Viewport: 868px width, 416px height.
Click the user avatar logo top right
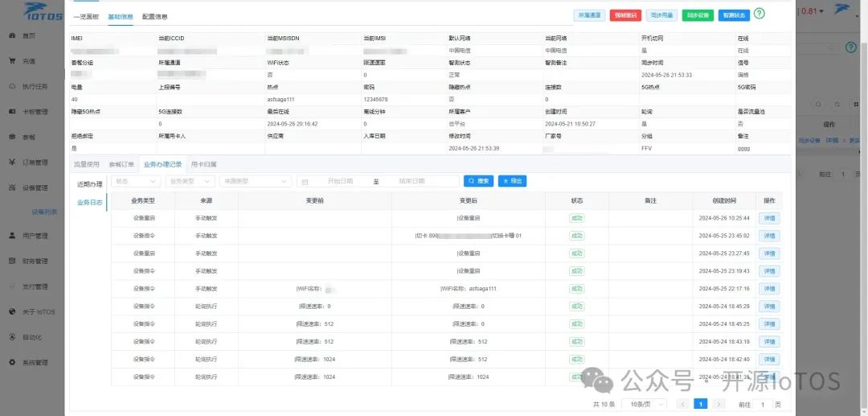point(842,10)
